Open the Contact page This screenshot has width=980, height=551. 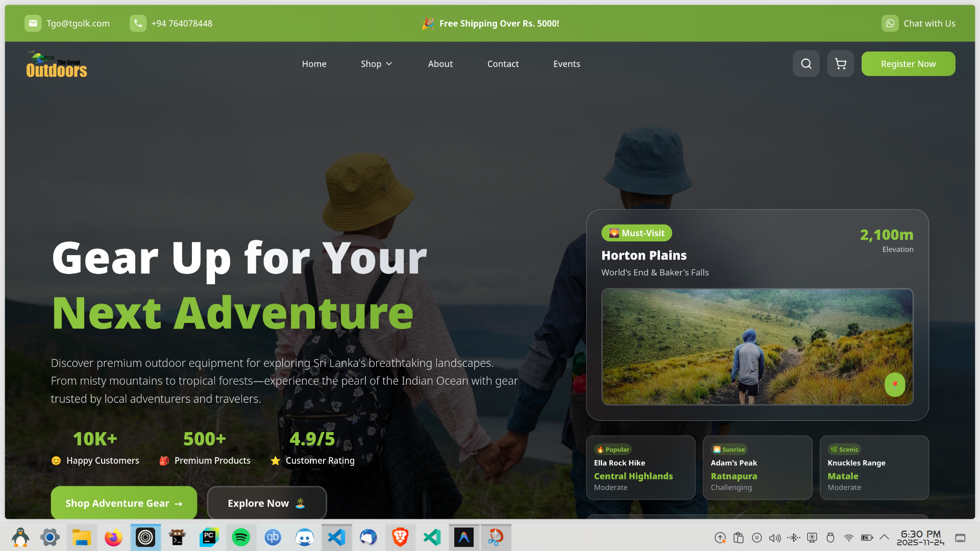coord(503,63)
